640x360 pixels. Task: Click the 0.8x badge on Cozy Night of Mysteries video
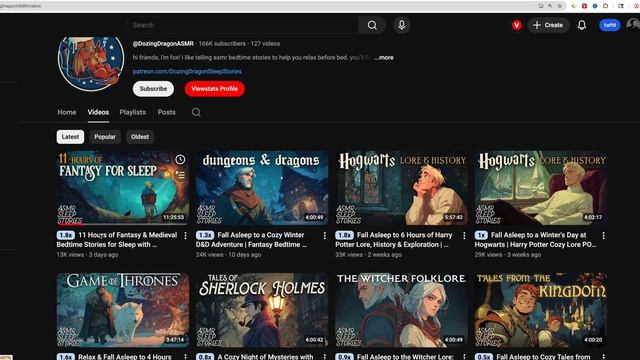click(x=205, y=357)
